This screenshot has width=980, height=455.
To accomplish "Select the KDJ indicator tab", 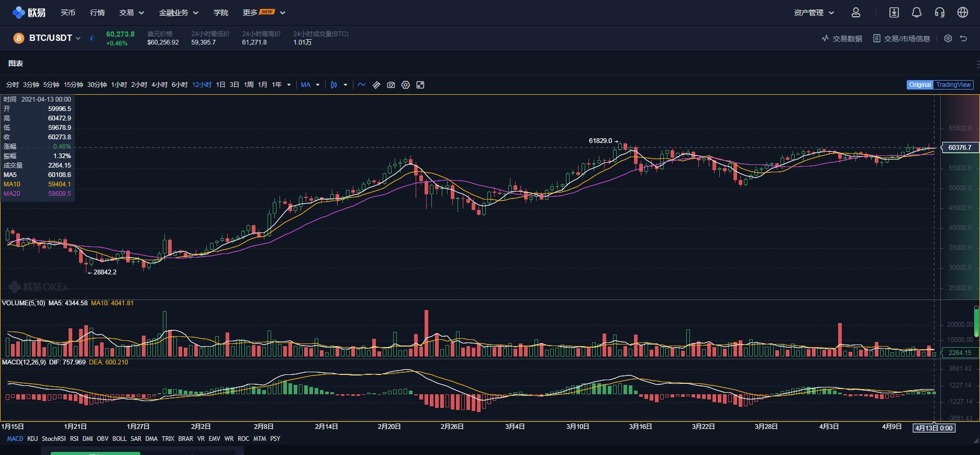I will tap(32, 439).
